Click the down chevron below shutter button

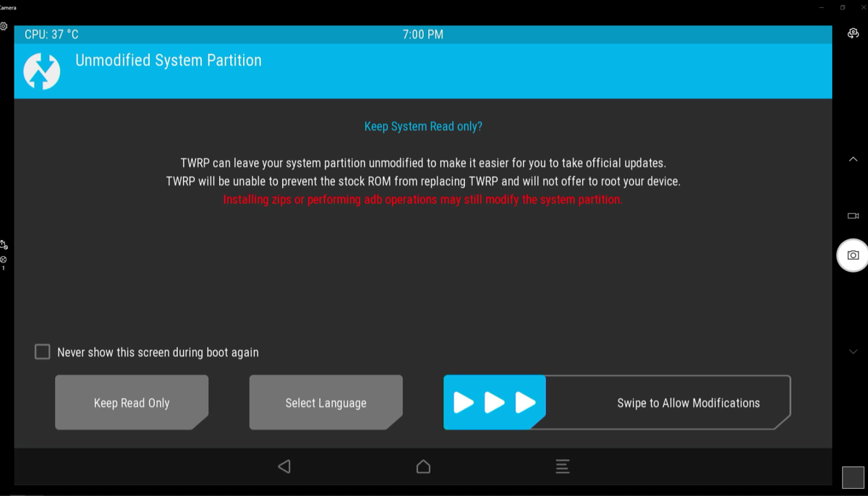click(x=854, y=351)
